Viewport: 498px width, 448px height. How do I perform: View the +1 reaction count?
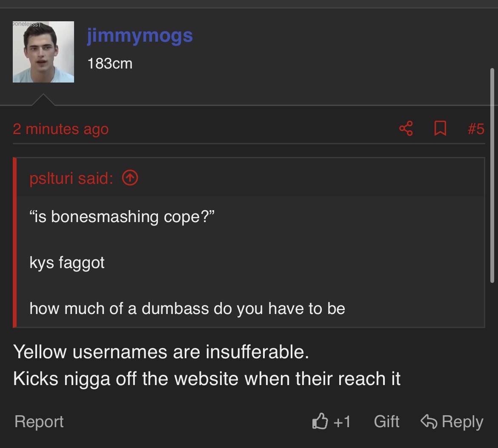[x=342, y=421]
